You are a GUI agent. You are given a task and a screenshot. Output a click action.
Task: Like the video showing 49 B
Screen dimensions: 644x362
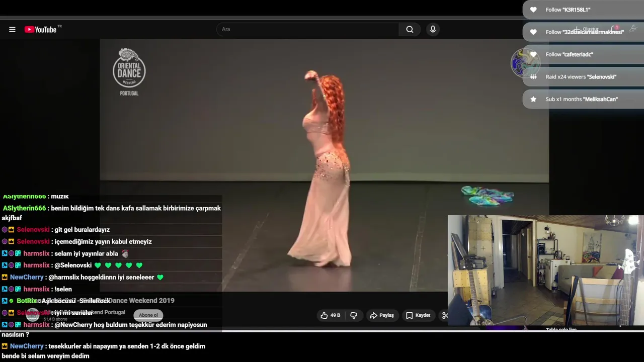pyautogui.click(x=331, y=315)
